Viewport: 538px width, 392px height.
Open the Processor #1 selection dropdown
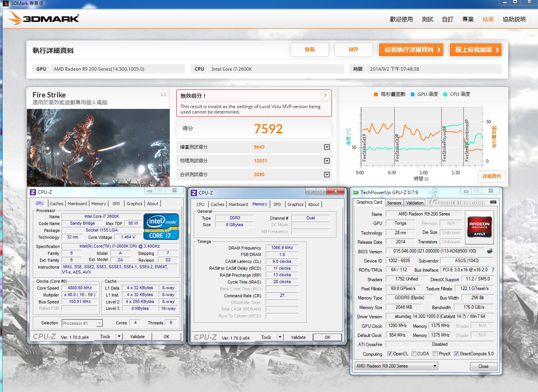[82, 323]
